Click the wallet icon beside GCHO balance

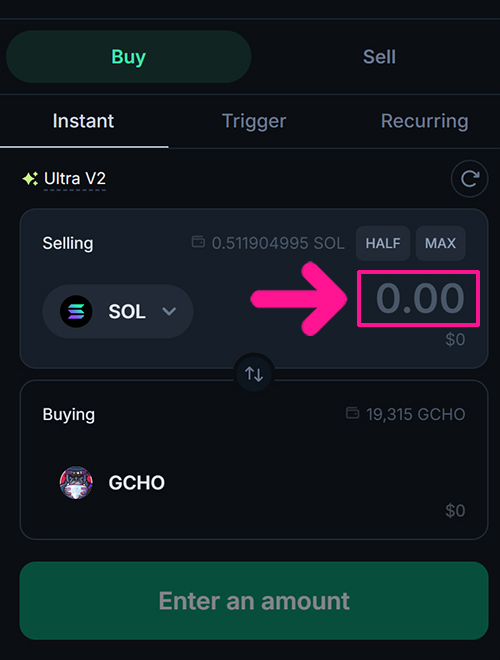tap(352, 413)
